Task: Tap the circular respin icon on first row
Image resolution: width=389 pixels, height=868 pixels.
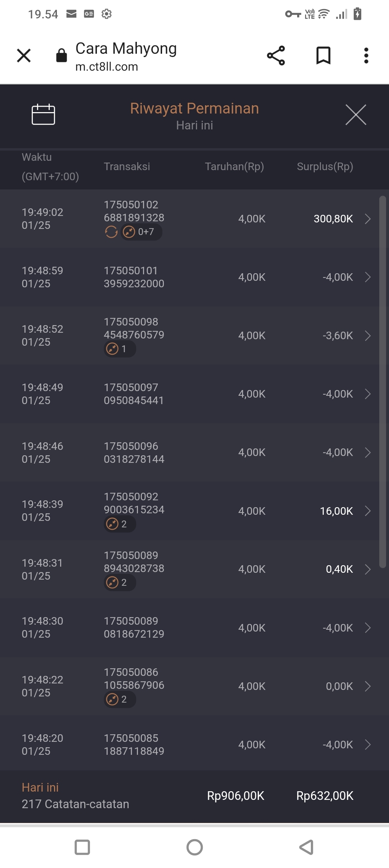Action: (111, 232)
